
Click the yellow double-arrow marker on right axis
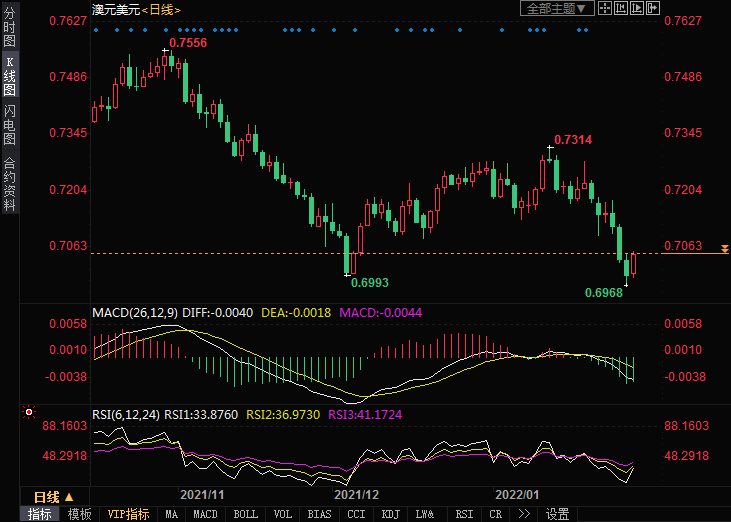point(725,247)
